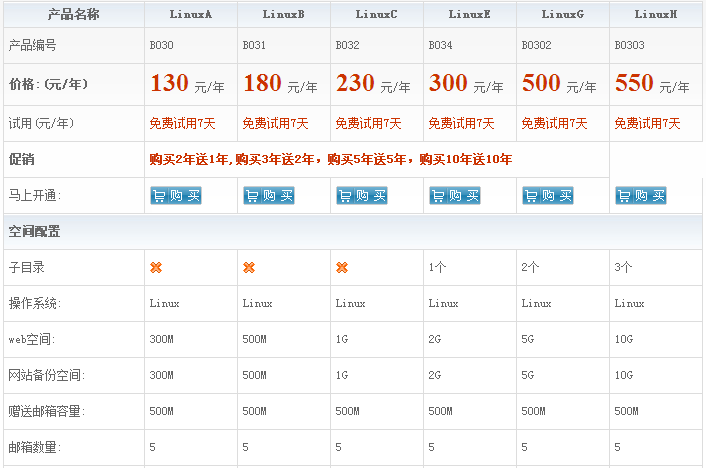
Task: Click the 300 元/年 price
Action: tap(466, 84)
